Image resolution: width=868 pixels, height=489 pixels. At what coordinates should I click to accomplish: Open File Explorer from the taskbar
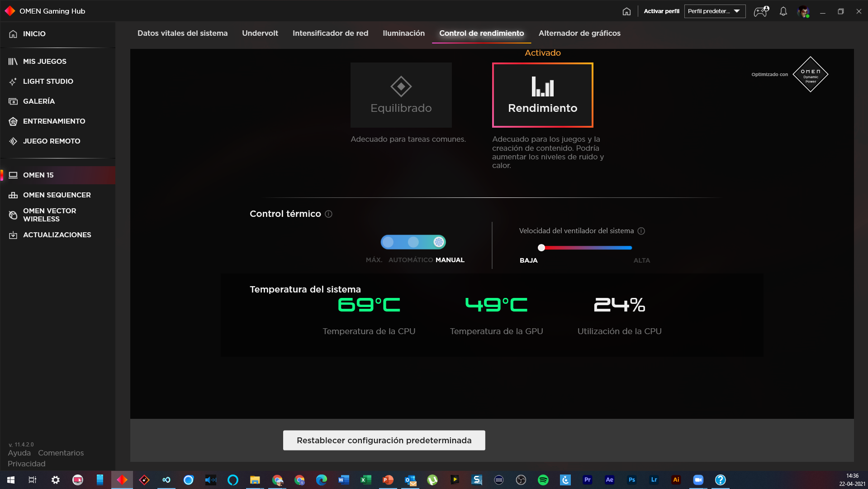pyautogui.click(x=255, y=480)
